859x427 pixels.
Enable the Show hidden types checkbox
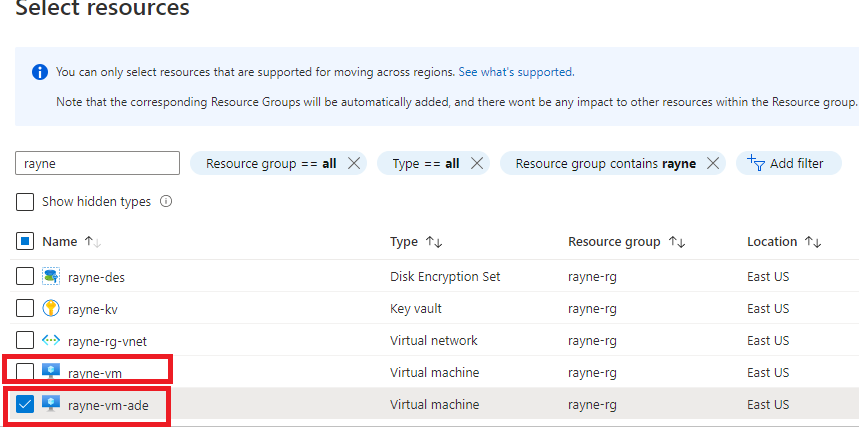pos(25,202)
